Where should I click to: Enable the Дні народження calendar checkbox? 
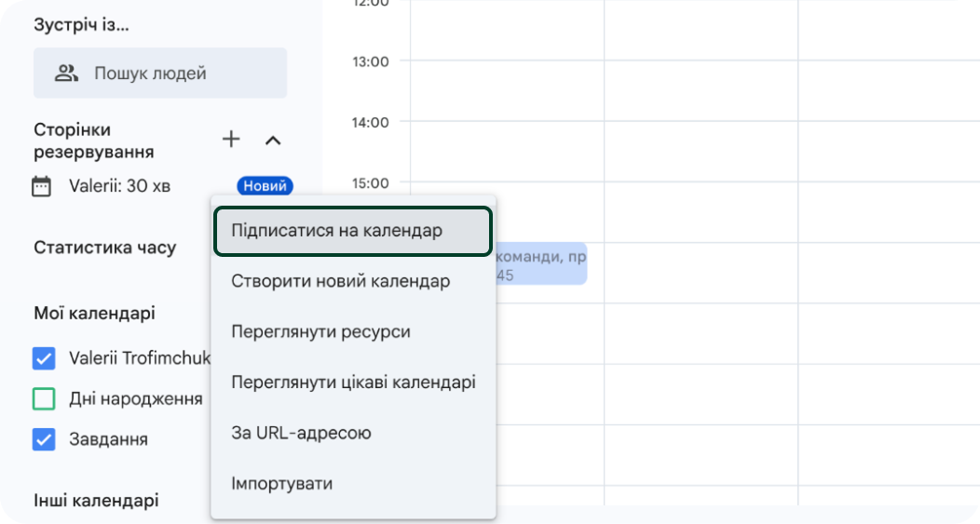(44, 399)
